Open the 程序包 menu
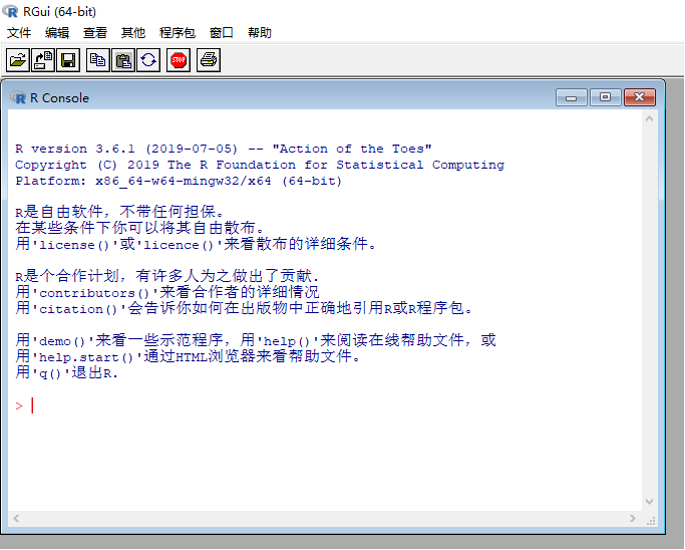Viewport: 685px width, 550px height. 178,33
